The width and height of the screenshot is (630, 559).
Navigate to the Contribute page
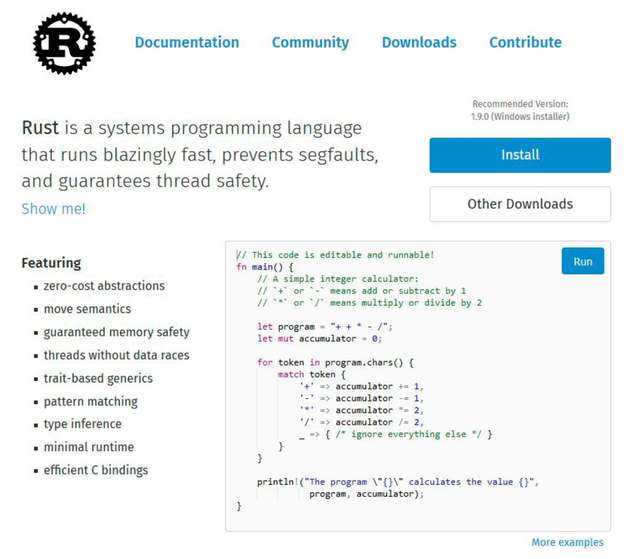[x=525, y=42]
